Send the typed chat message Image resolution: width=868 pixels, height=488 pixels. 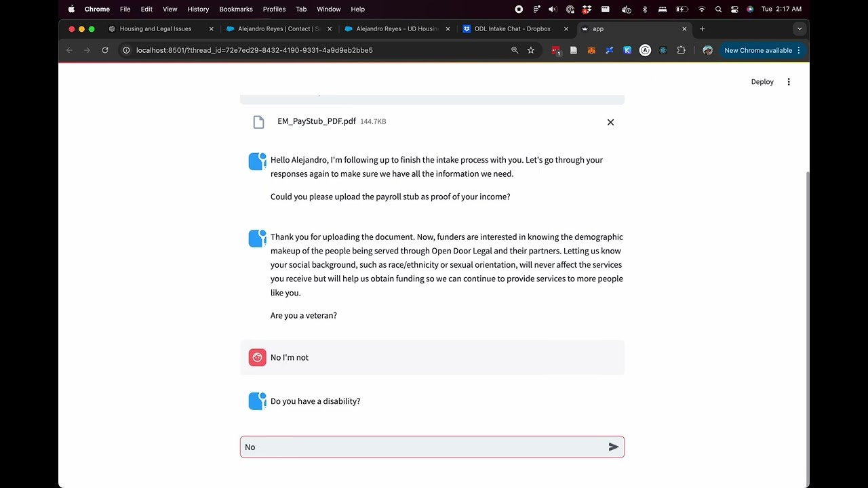coord(613,447)
